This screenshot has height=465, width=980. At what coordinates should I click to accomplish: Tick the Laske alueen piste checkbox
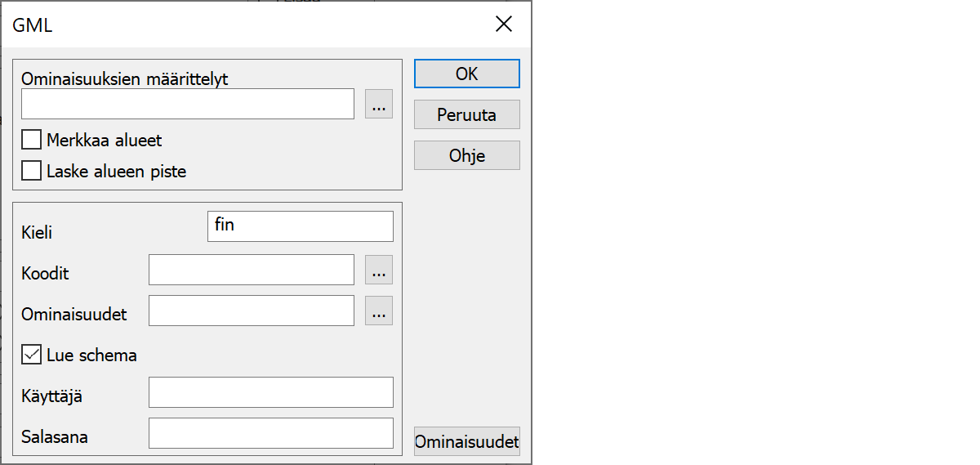click(x=32, y=172)
